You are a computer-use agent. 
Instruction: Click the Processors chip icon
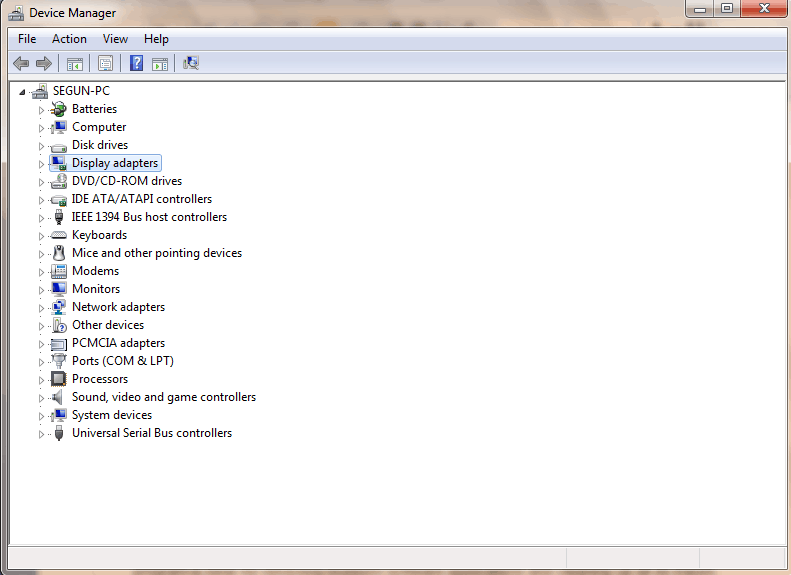(x=59, y=379)
